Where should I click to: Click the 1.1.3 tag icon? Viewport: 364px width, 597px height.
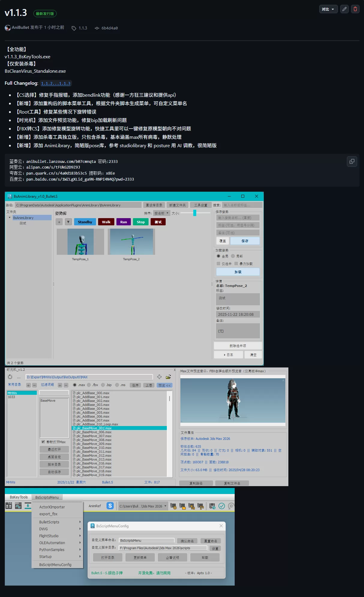(x=74, y=28)
